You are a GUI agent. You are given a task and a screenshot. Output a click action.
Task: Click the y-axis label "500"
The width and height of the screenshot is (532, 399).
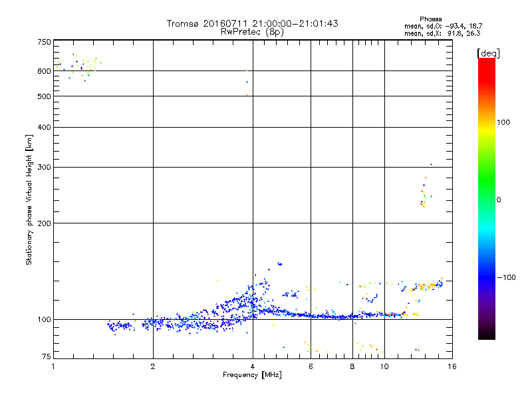click(x=44, y=96)
